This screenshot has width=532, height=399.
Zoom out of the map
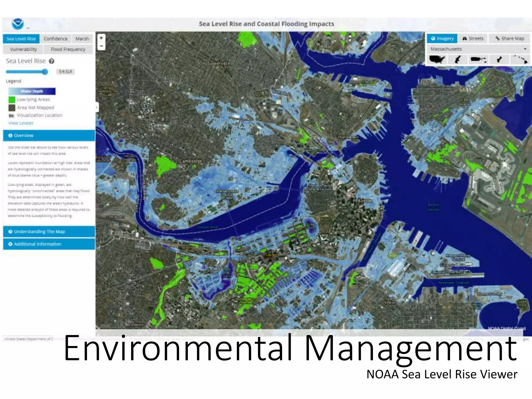101,46
